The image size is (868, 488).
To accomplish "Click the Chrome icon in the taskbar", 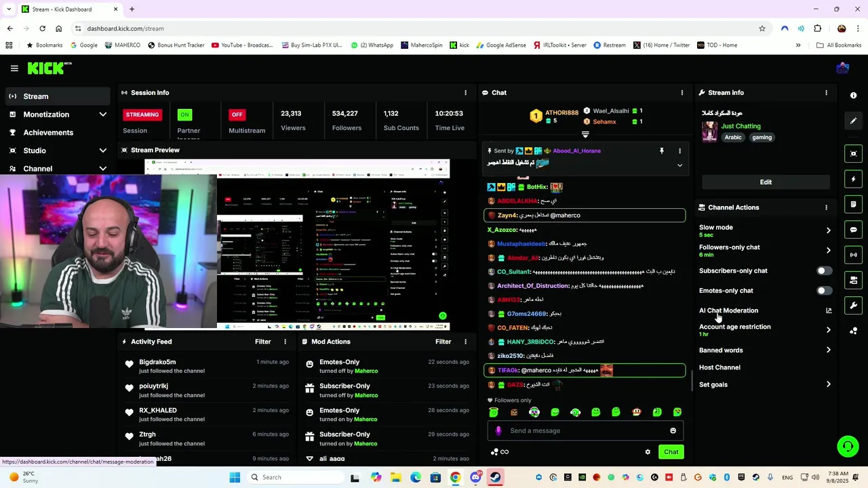I will (x=456, y=477).
